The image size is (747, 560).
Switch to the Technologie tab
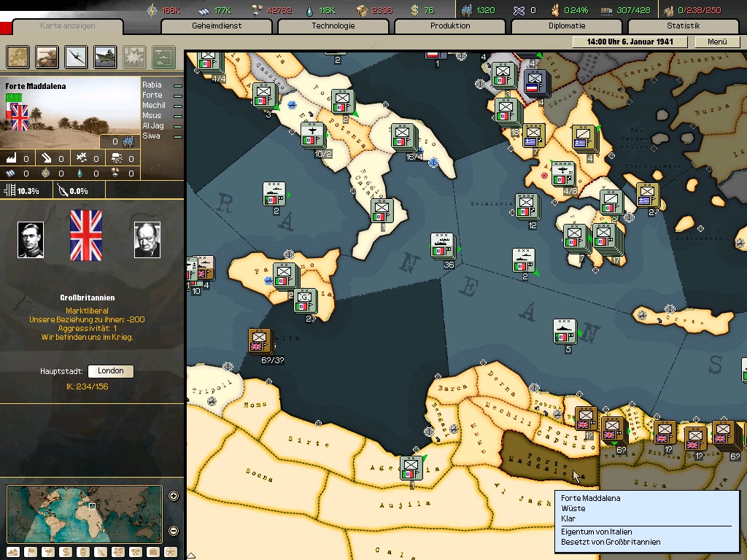pyautogui.click(x=333, y=26)
